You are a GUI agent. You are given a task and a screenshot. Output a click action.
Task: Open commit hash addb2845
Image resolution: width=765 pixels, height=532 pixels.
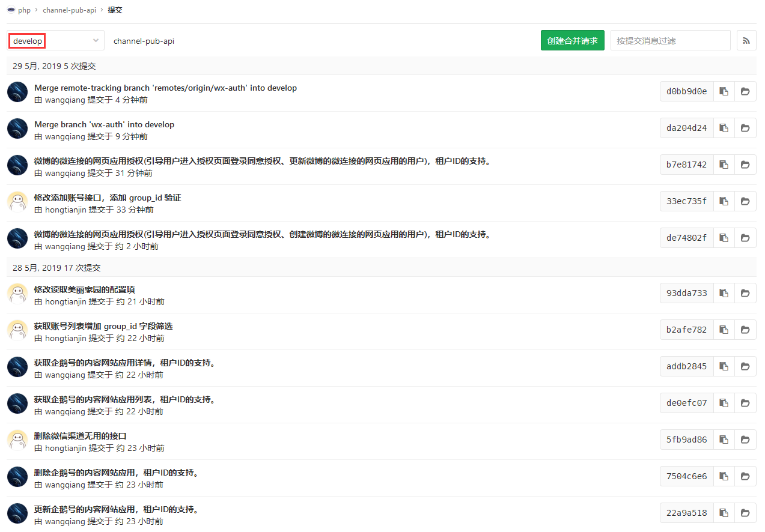[x=687, y=366]
